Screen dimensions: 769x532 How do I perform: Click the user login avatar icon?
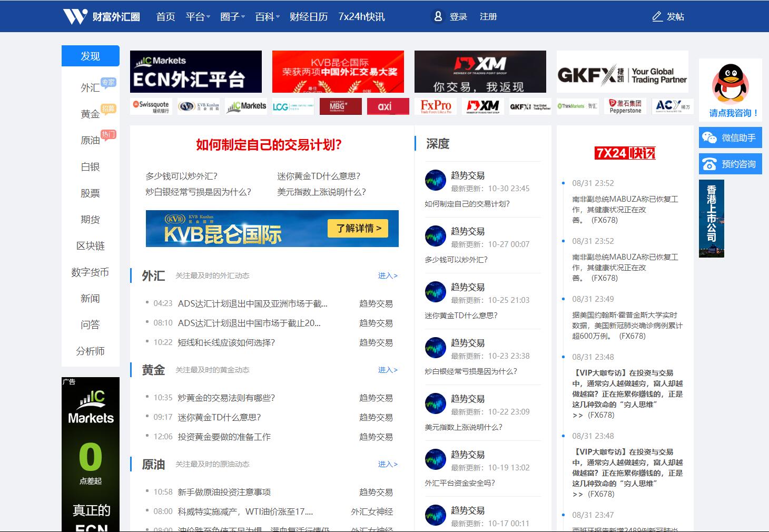tap(438, 16)
